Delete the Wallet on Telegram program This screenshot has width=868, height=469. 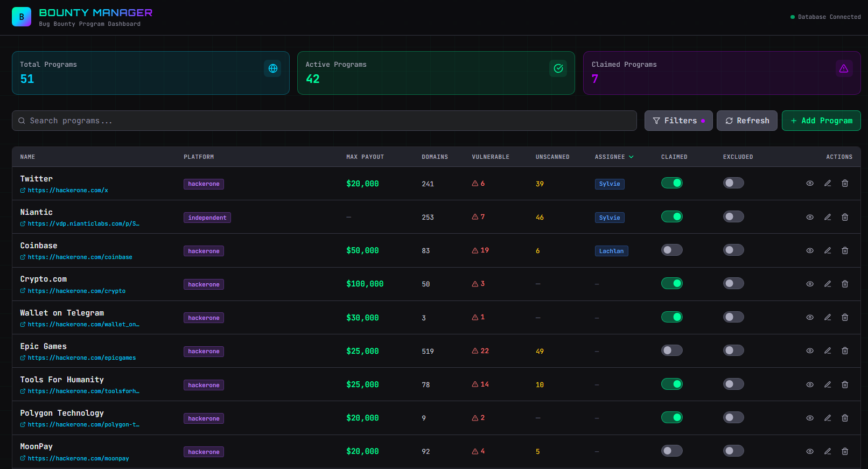coord(845,317)
